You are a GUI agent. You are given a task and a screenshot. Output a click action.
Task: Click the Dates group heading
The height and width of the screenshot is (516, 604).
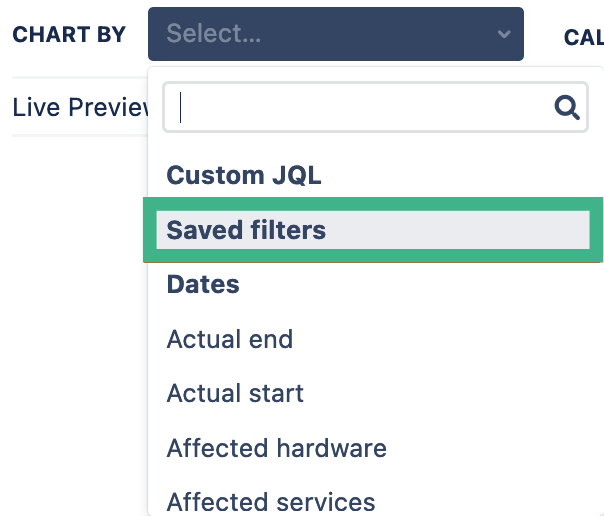(203, 285)
